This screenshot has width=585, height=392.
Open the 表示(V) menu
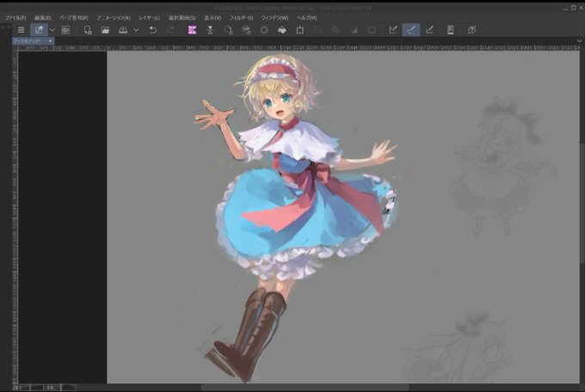(x=212, y=17)
